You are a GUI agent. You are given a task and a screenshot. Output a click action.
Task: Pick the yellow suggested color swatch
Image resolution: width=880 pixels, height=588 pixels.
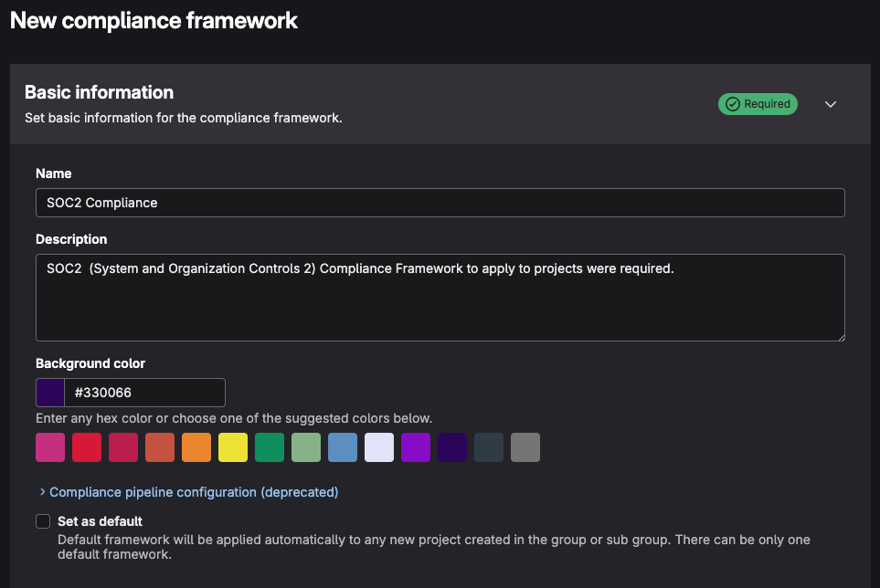coord(233,447)
